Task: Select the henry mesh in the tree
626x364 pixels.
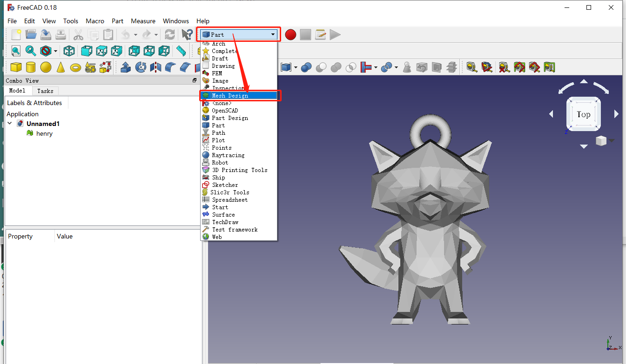Action: pos(44,133)
